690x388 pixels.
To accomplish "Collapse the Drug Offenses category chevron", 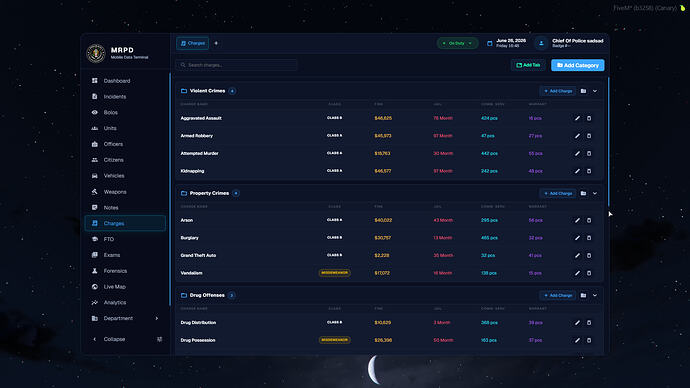I will pyautogui.click(x=595, y=295).
